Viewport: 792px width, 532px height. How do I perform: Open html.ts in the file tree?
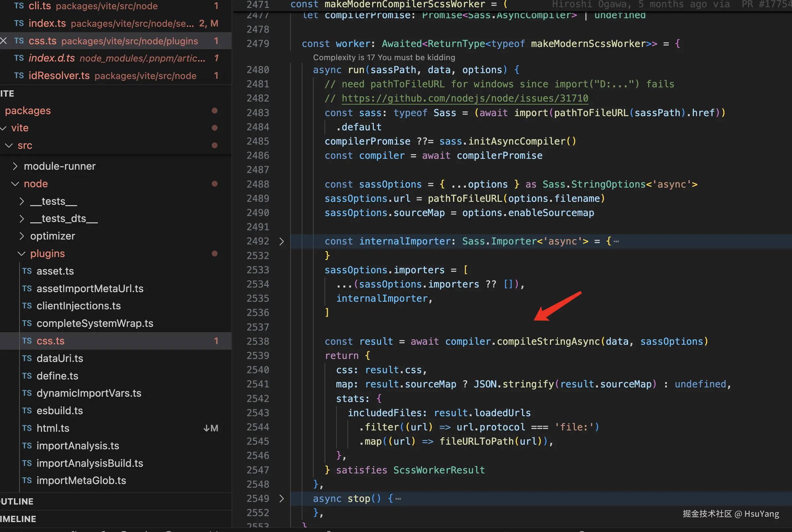tap(53, 428)
